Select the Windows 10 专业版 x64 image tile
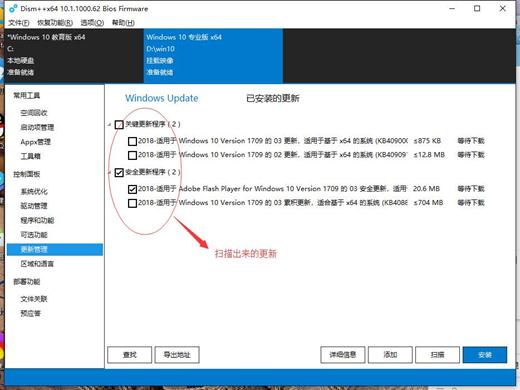The image size is (520, 390). [213, 55]
